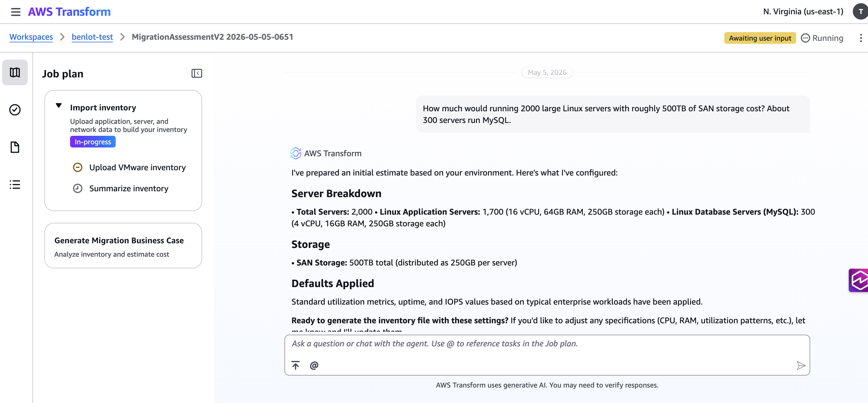The image size is (868, 403).
Task: Click the Summarize inventory clock icon
Action: (77, 188)
